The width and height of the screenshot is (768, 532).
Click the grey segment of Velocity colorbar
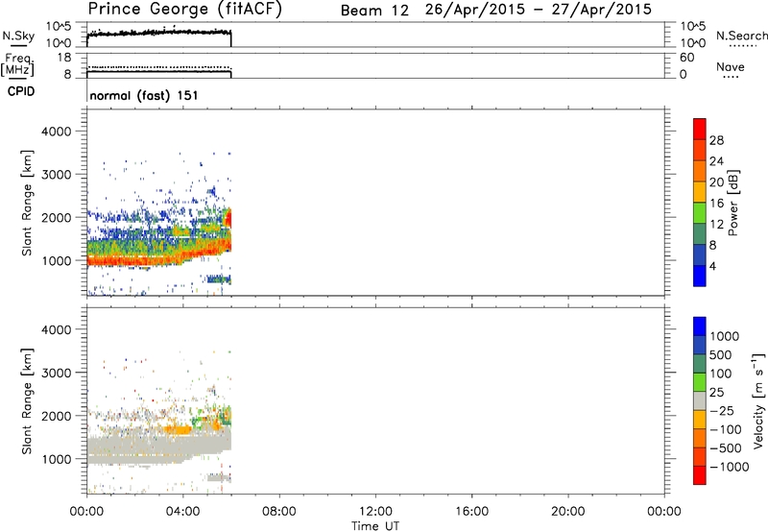click(x=700, y=400)
